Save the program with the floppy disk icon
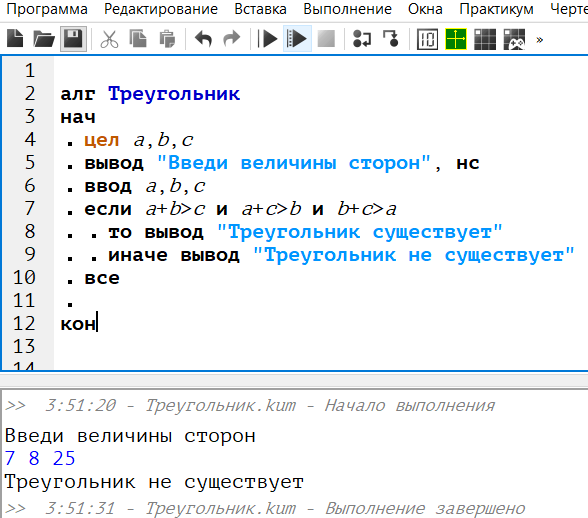The height and width of the screenshot is (518, 588). click(73, 39)
